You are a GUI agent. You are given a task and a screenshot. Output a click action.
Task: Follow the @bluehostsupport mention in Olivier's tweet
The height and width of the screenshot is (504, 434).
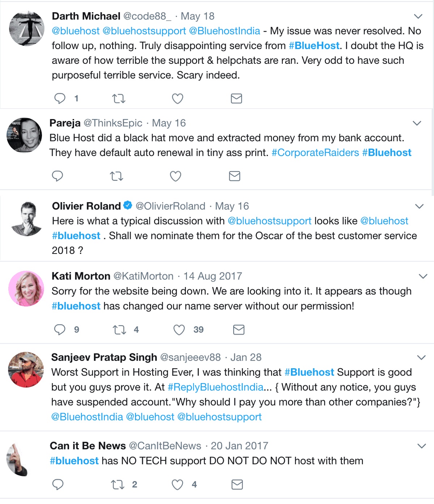pos(269,221)
